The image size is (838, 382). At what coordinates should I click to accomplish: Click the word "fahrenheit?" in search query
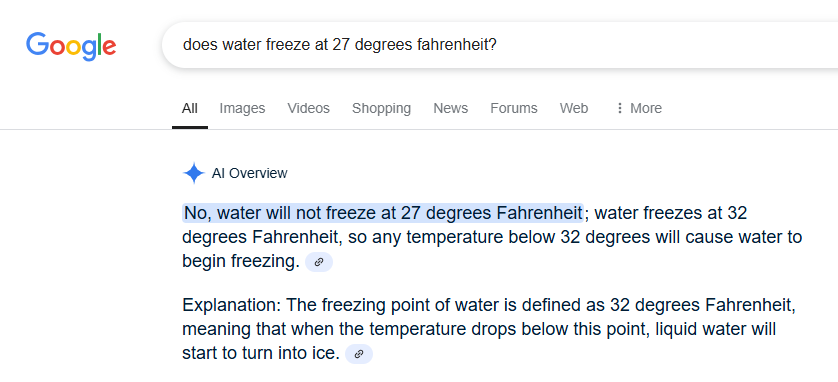[457, 45]
